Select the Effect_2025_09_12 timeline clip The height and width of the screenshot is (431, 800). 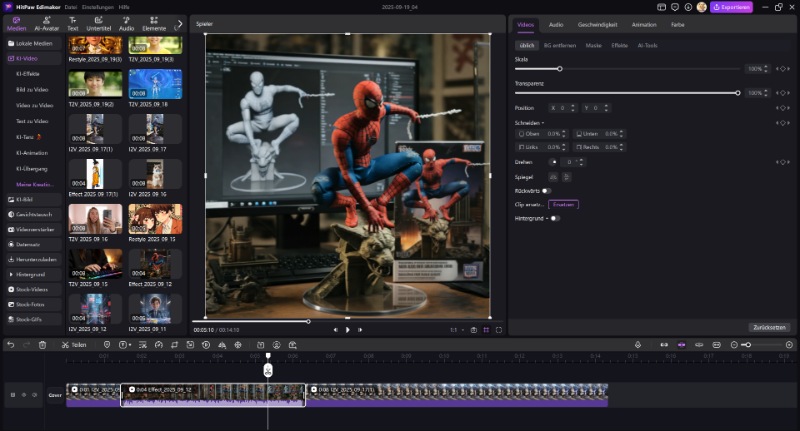tap(213, 395)
